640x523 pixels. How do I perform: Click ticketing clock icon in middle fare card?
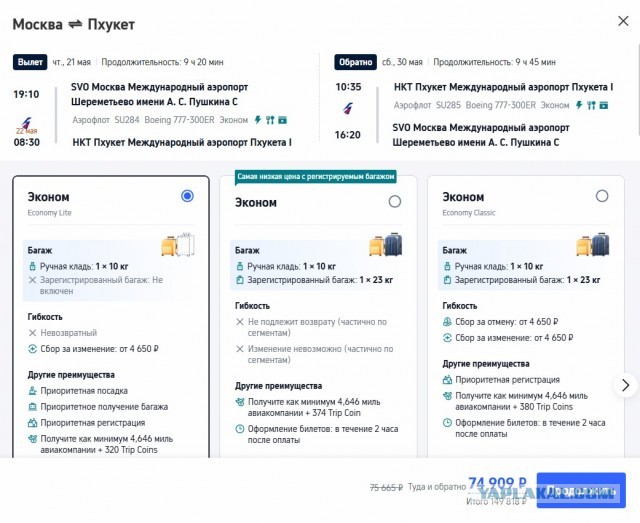pyautogui.click(x=240, y=429)
